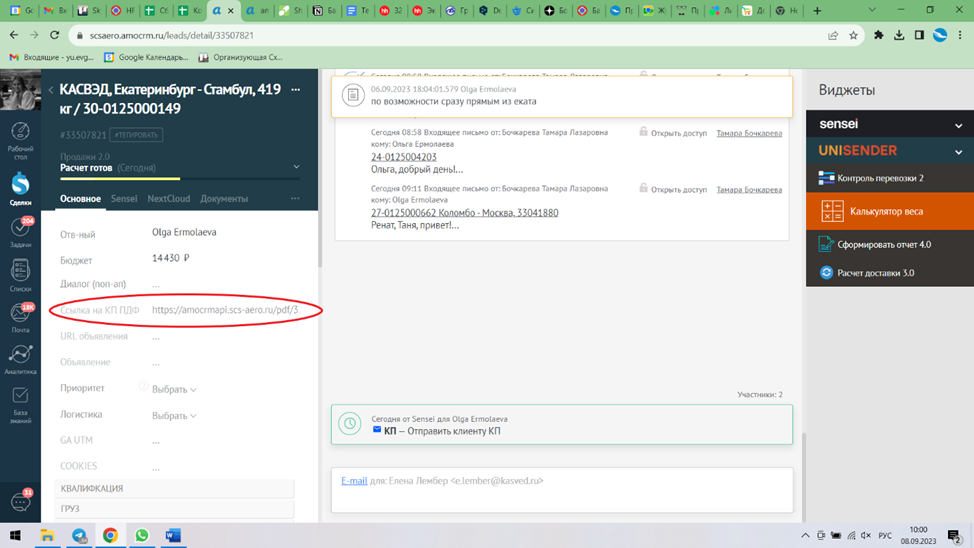
Task: Expand the Приоритет Выбрать dropdown
Action: coord(174,389)
